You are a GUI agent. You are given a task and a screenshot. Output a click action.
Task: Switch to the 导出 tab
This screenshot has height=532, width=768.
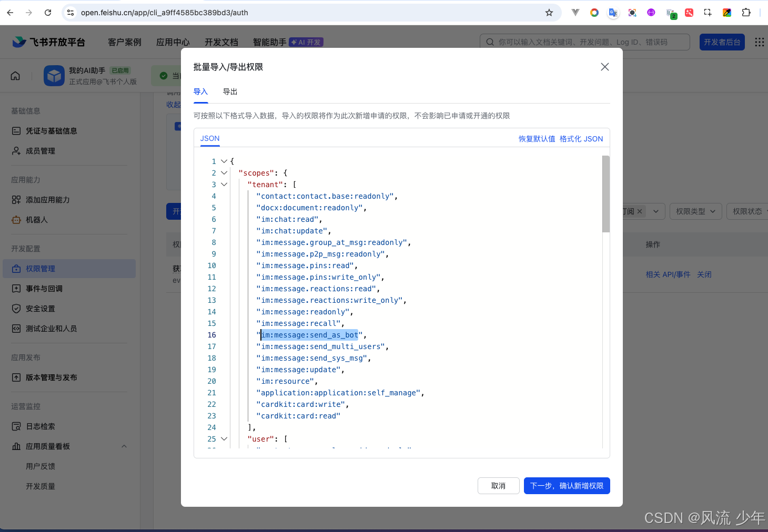[x=230, y=91]
